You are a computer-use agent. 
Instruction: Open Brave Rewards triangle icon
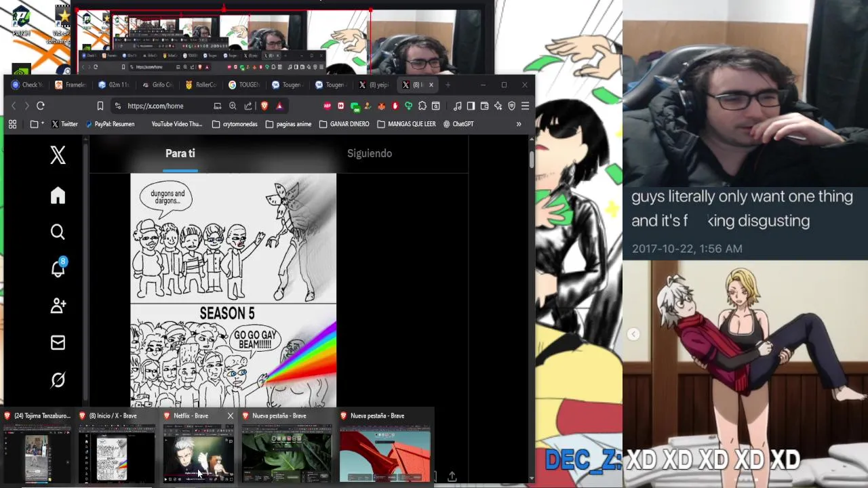click(x=279, y=106)
